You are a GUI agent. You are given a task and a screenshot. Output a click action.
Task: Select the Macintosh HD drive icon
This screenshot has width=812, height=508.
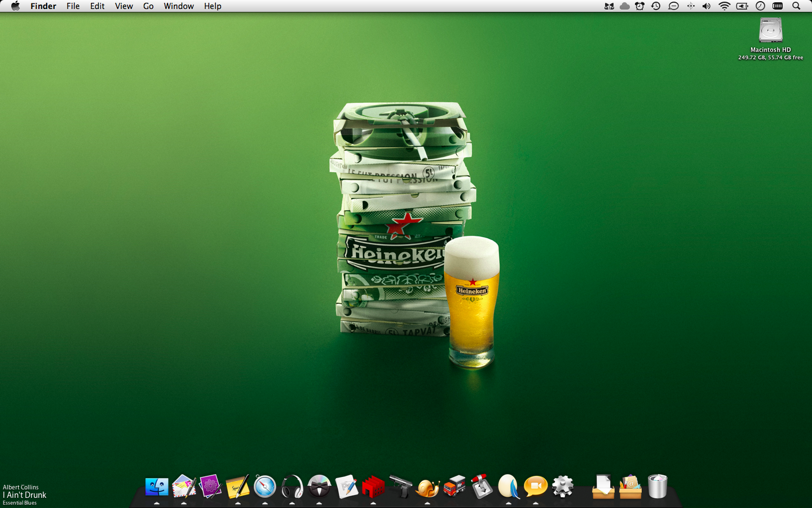(771, 30)
